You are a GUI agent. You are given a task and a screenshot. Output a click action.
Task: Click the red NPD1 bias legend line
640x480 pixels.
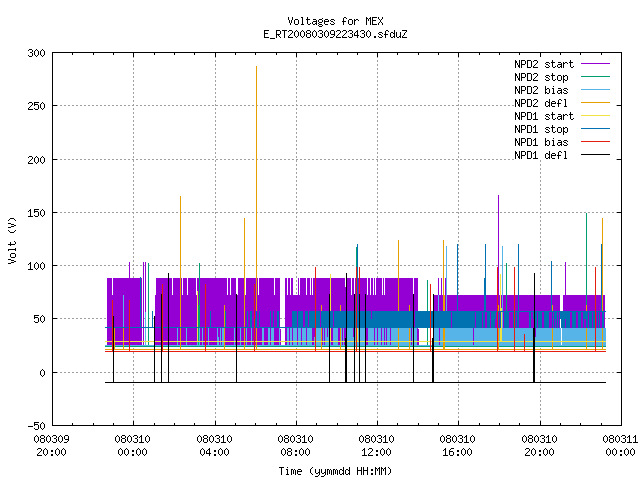596,142
